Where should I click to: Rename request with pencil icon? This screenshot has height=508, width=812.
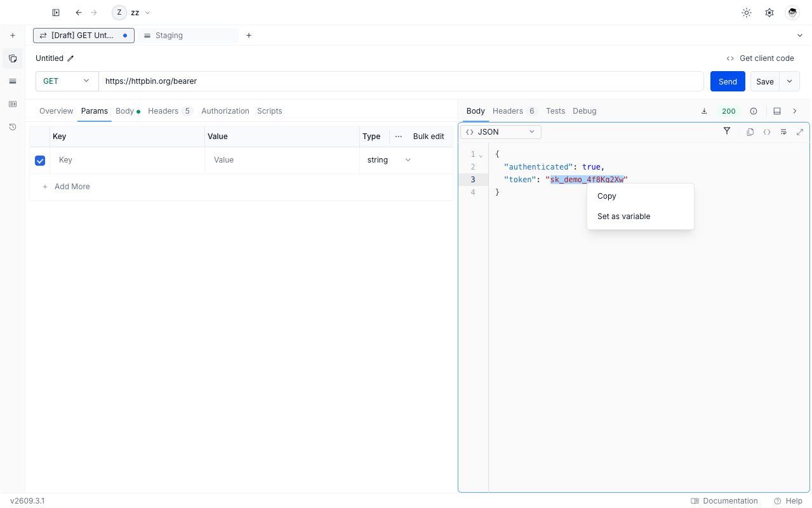70,58
